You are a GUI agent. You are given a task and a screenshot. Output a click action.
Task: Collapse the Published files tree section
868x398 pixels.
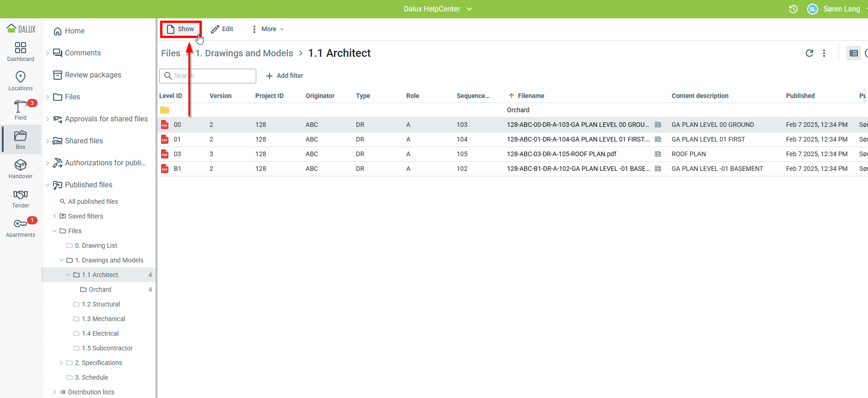click(48, 185)
